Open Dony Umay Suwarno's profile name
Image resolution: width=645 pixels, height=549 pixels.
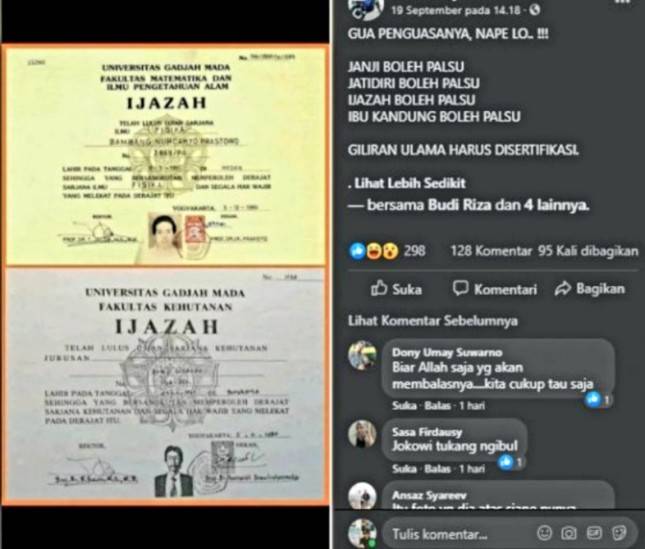[447, 352]
